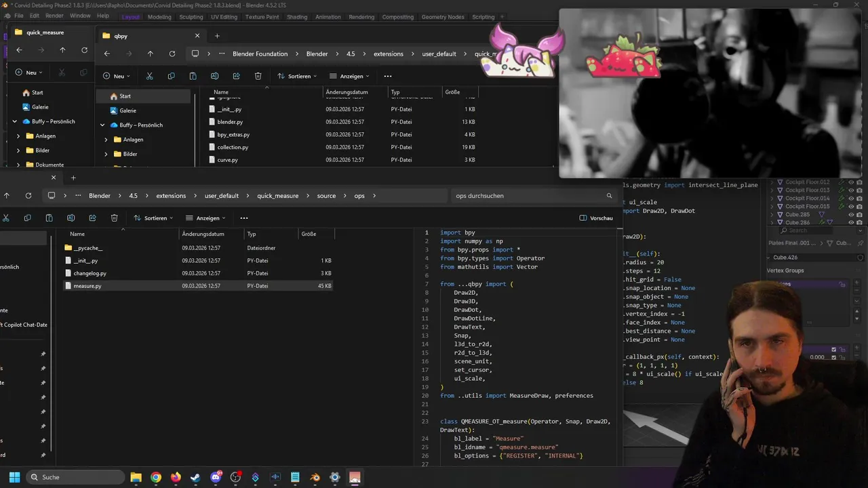868x488 pixels.
Task: Open Anzeigen dropdown in ops window
Action: 206,218
